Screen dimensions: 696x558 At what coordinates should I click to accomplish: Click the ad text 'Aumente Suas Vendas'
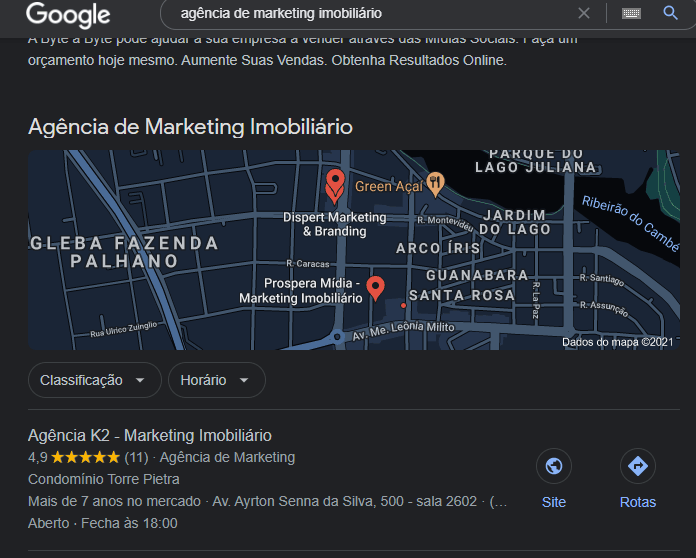pos(254,60)
